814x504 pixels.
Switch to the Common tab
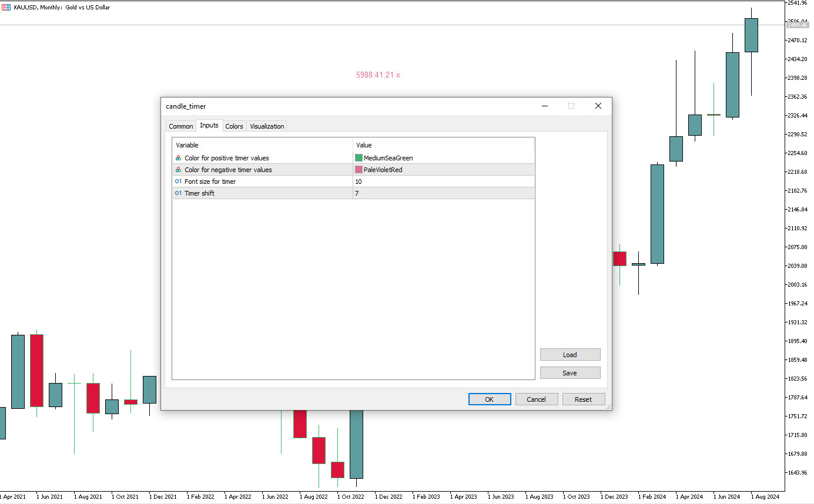(x=180, y=126)
